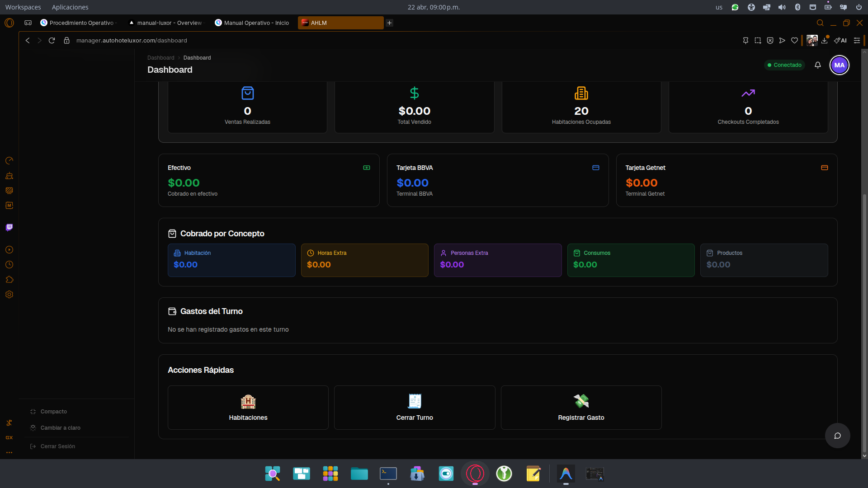The width and height of the screenshot is (868, 488).
Task: Launch the terminal from the dock
Action: coord(388,474)
